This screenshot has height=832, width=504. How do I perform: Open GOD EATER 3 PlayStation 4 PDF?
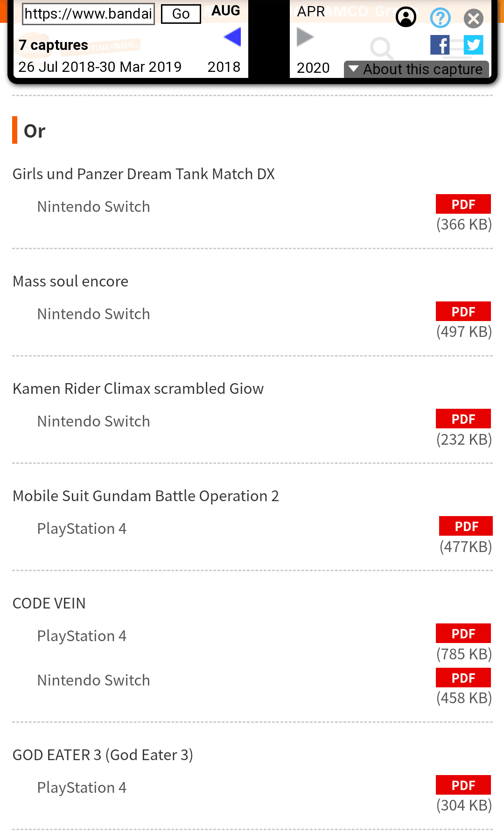tap(463, 785)
